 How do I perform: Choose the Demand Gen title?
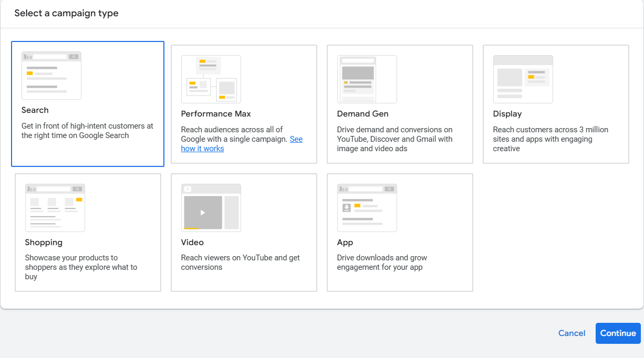click(363, 114)
